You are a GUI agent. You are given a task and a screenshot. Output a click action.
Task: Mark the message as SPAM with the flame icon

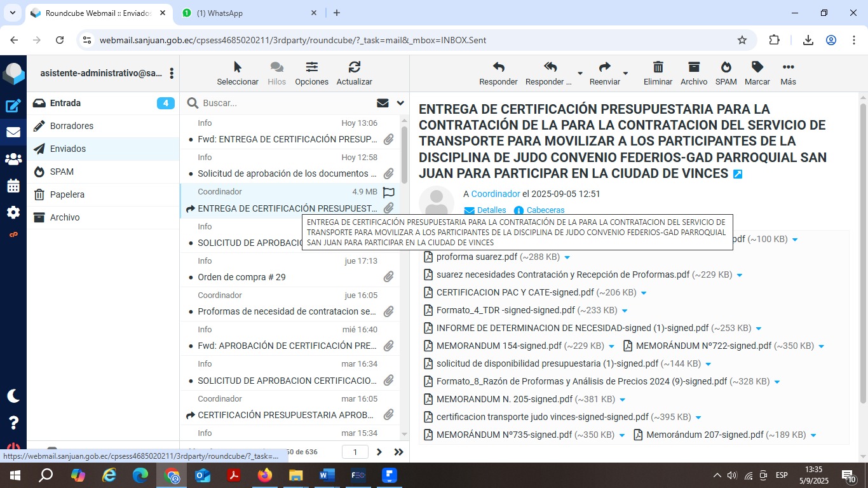click(726, 67)
